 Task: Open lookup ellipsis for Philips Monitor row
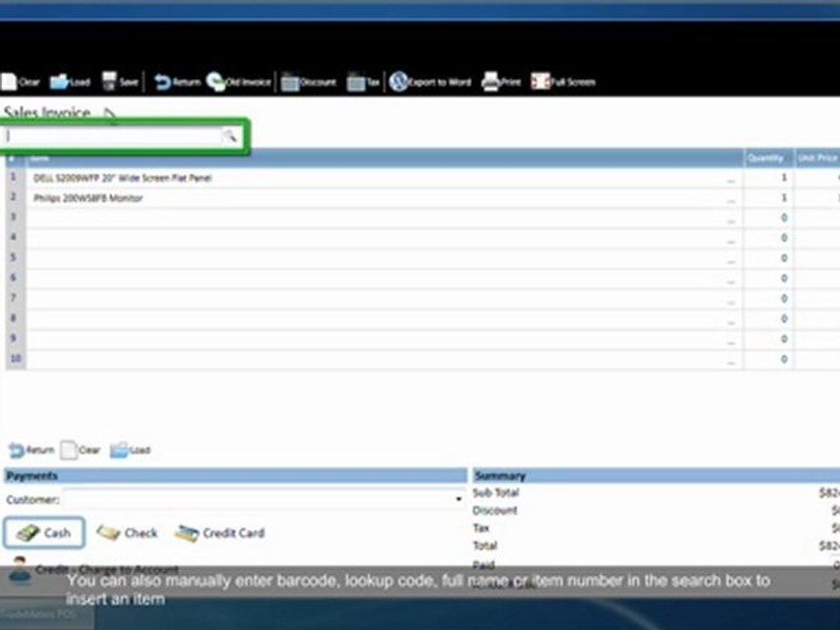(x=731, y=199)
